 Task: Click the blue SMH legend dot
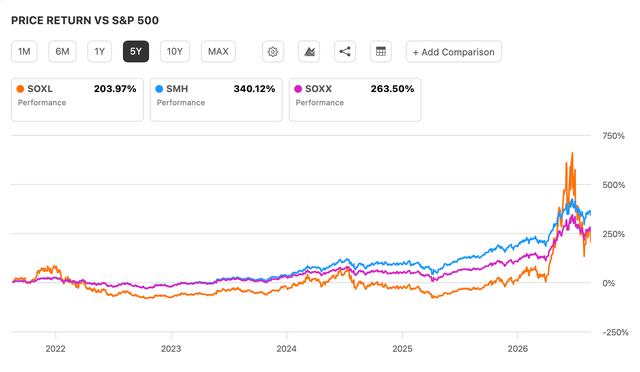(159, 89)
